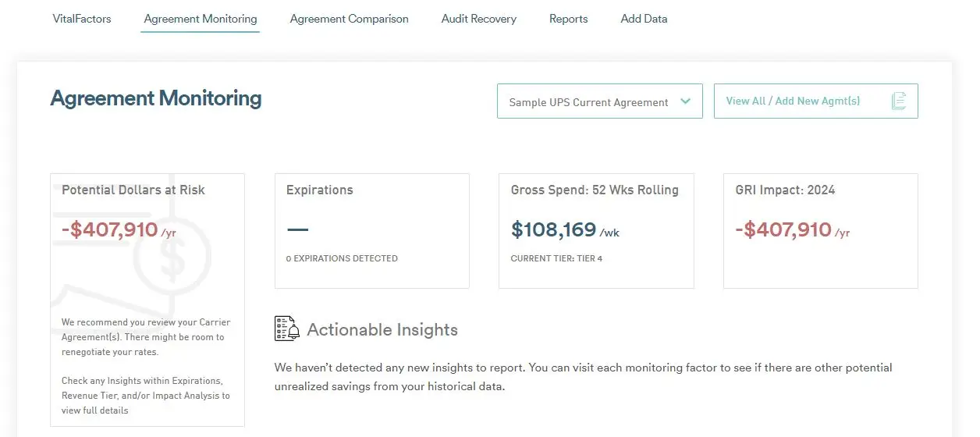
Task: Select the Reports tab
Action: (x=569, y=19)
